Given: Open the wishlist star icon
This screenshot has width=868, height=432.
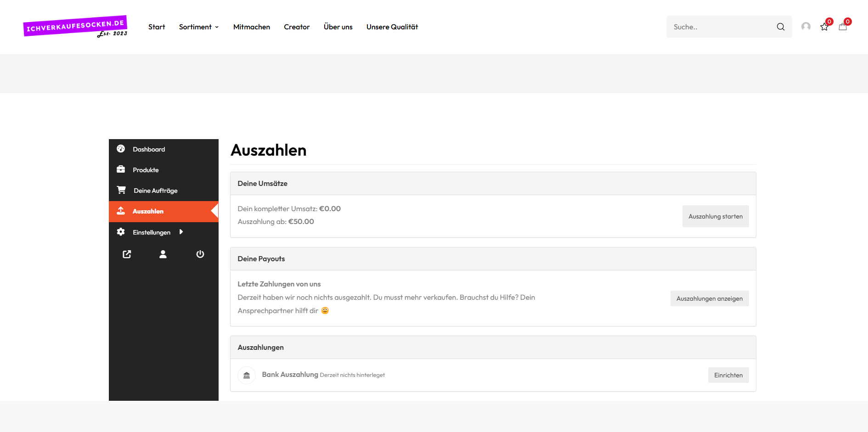Looking at the screenshot, I should pos(824,27).
